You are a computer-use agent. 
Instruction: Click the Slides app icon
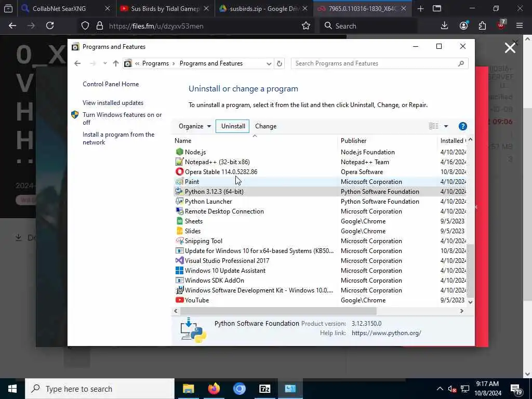pos(179,231)
